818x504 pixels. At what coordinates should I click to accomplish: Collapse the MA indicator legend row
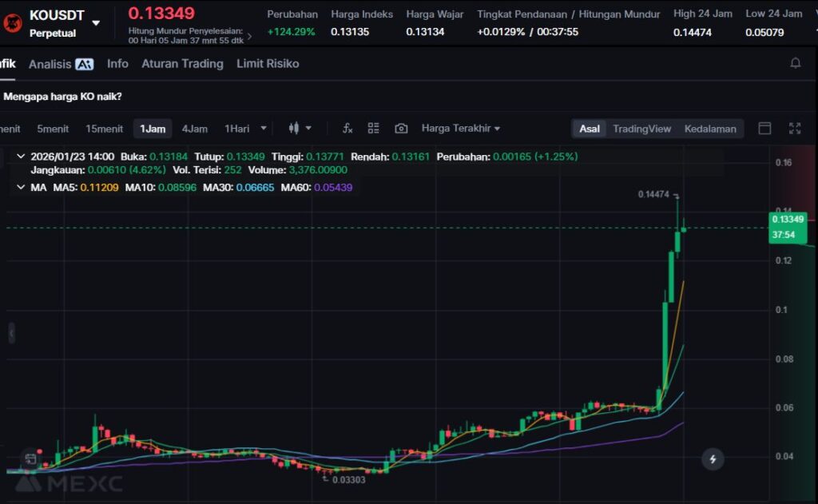(x=20, y=188)
